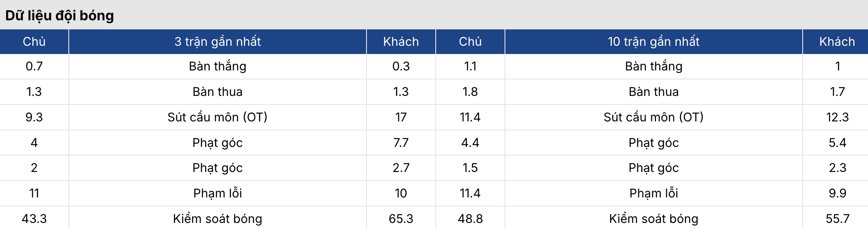Click the 48.8 ball possession value
Image resolution: width=868 pixels, height=229 pixels.
click(470, 219)
